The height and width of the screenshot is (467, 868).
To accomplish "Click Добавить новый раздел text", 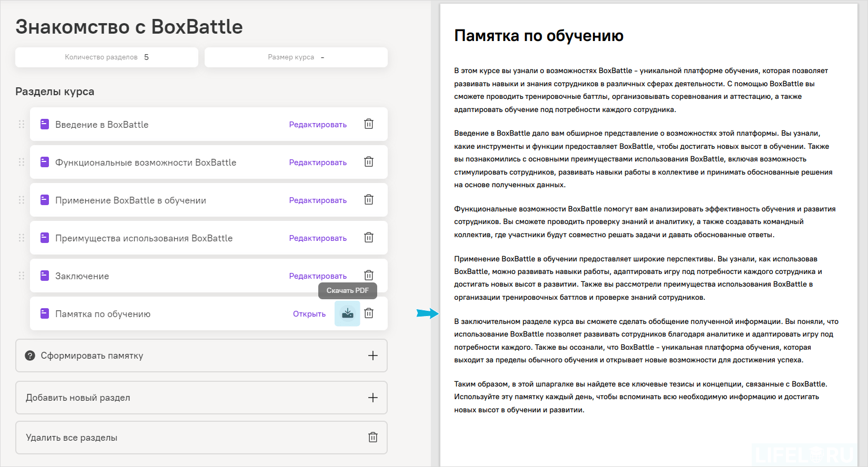I will [78, 398].
